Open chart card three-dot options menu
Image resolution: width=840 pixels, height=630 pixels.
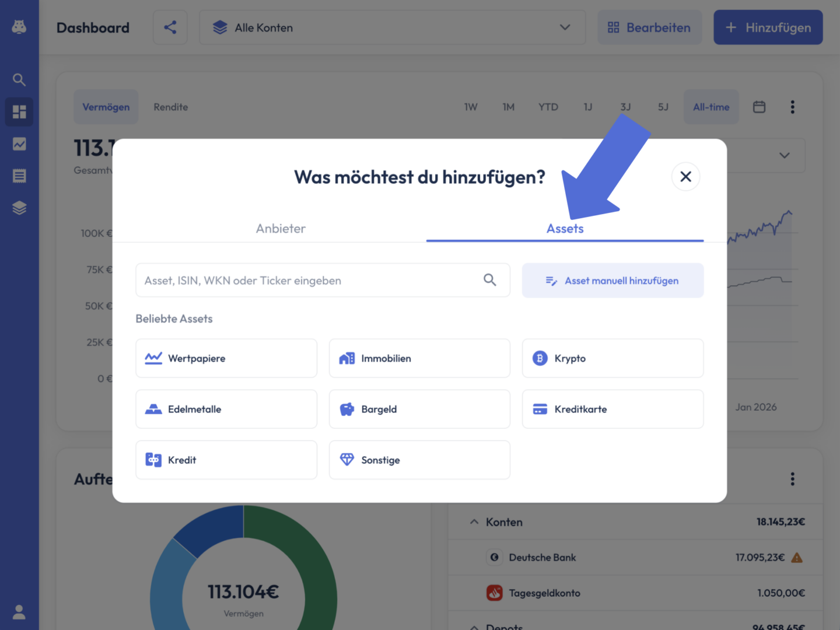[x=792, y=107]
